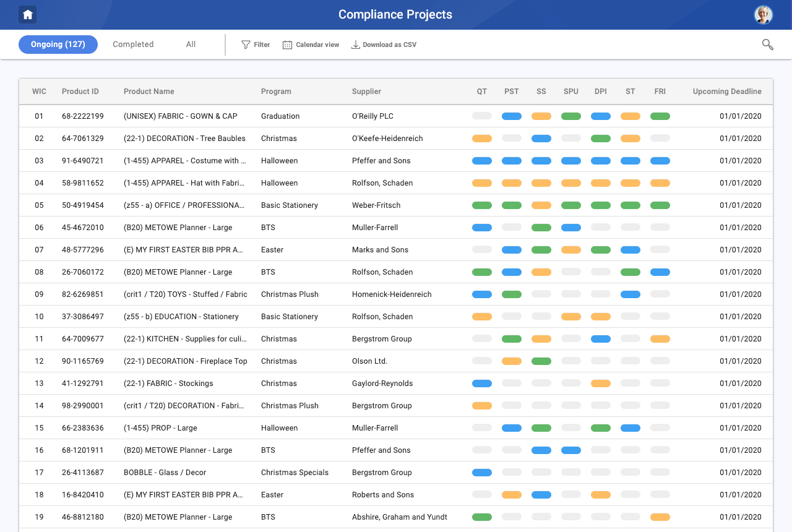The height and width of the screenshot is (532, 792).
Task: Click supplier Abshire, Graham and Yundt
Action: tap(399, 517)
